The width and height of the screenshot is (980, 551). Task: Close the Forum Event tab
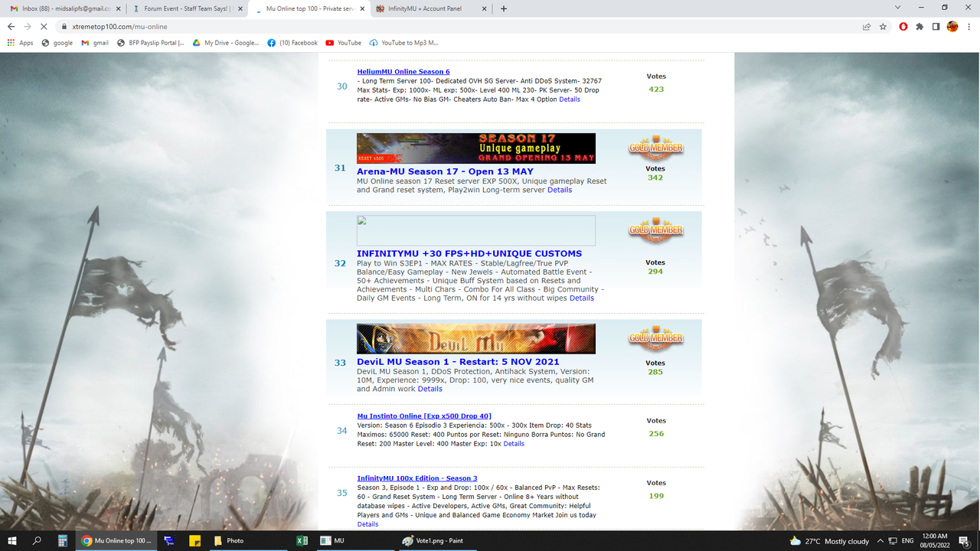coord(240,8)
